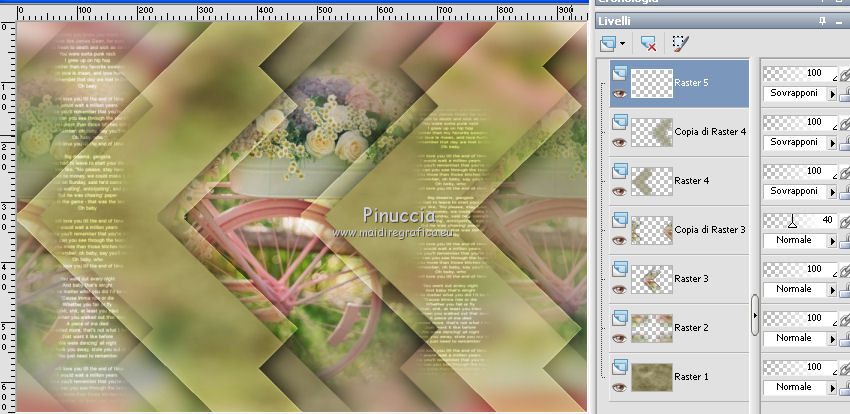
Task: Open blend mode dropdown for Raster 1
Action: [832, 389]
